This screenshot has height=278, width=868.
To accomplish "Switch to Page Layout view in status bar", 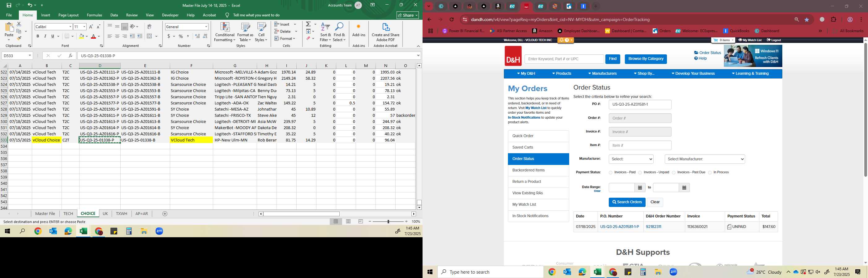I will 348,221.
